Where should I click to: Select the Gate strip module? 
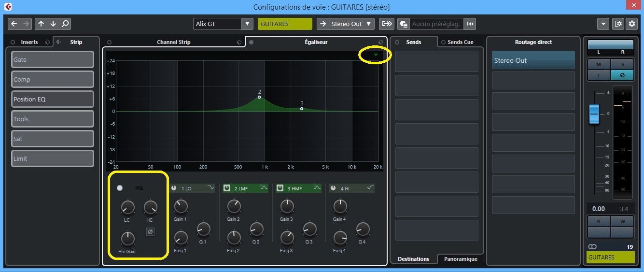coord(53,59)
